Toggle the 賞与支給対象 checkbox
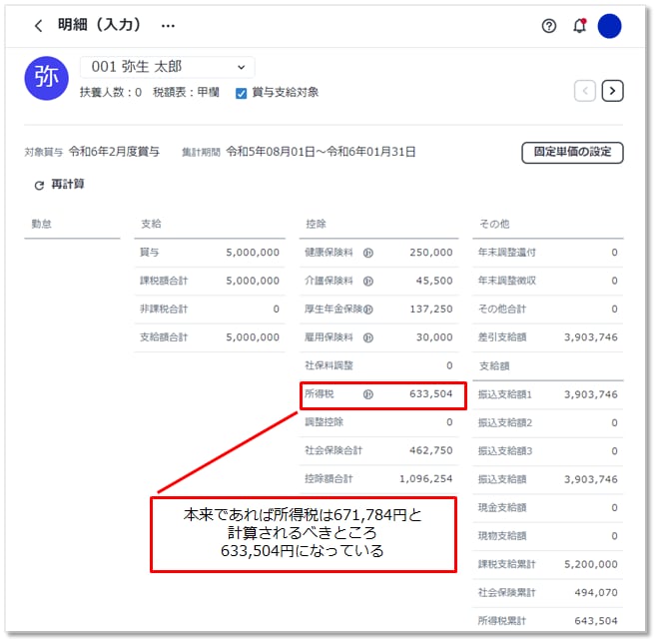 point(242,93)
